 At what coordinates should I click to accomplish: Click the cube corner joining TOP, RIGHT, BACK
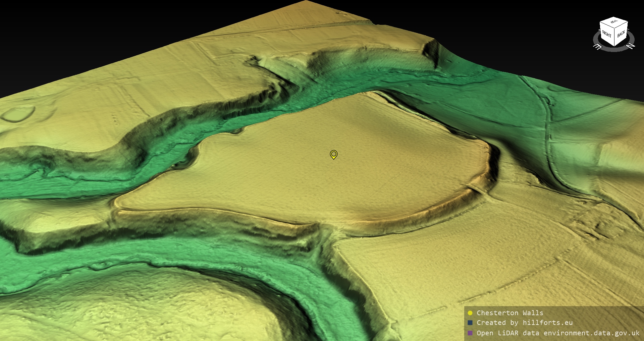(x=614, y=29)
